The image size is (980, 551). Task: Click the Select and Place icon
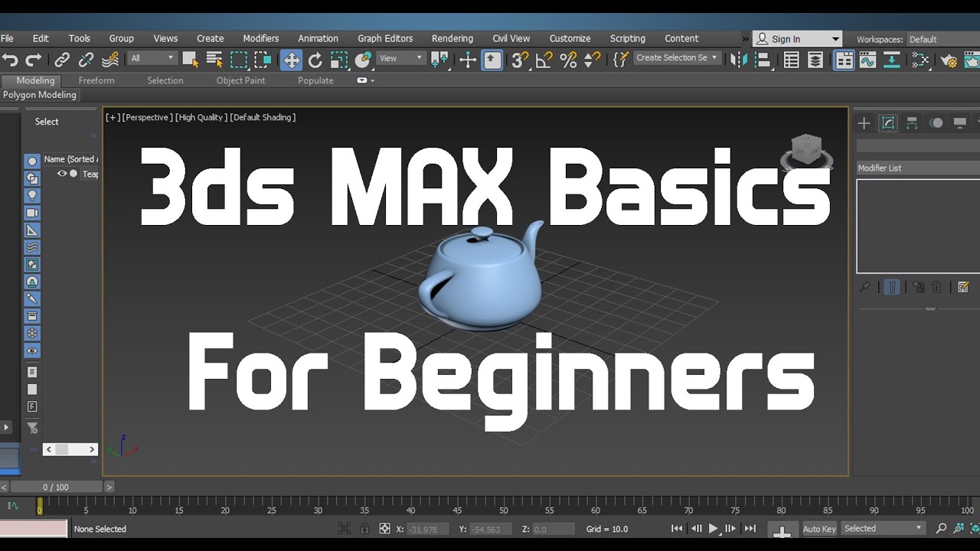pyautogui.click(x=363, y=60)
